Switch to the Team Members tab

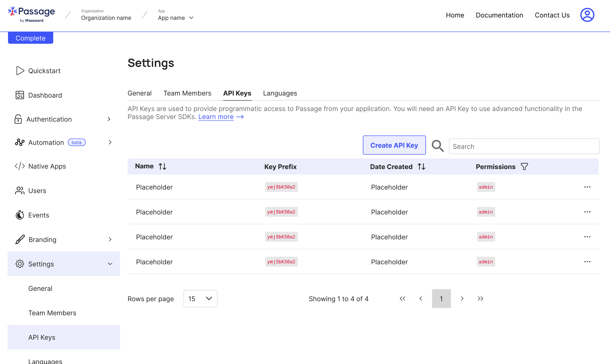[187, 93]
